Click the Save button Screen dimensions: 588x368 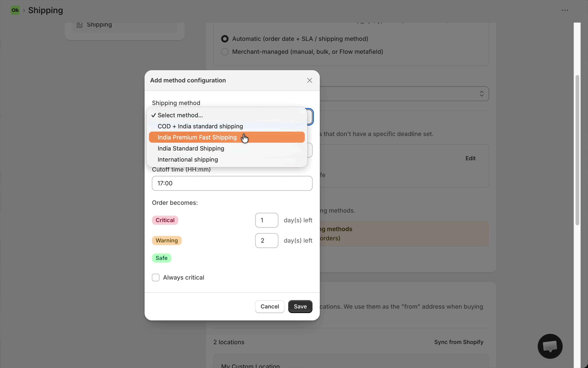tap(300, 306)
